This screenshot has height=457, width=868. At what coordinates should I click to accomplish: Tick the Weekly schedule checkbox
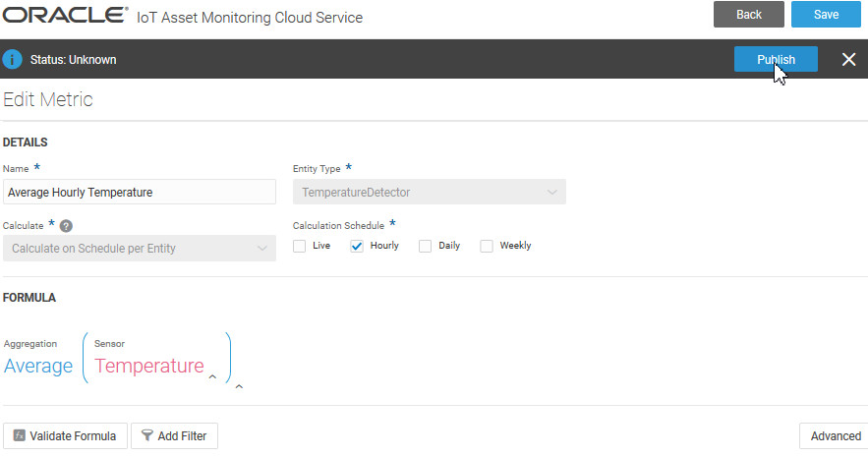tap(487, 246)
